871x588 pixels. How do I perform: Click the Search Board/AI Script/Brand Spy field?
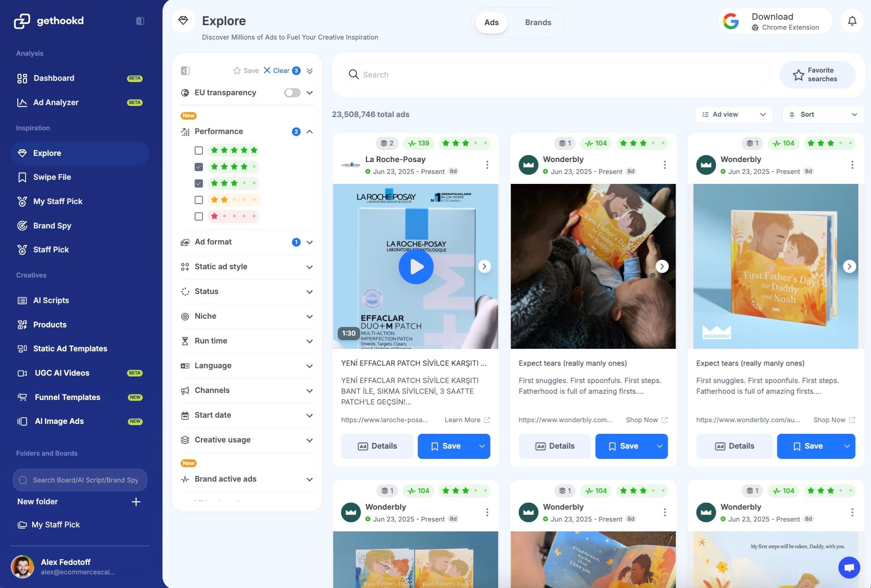[80, 480]
